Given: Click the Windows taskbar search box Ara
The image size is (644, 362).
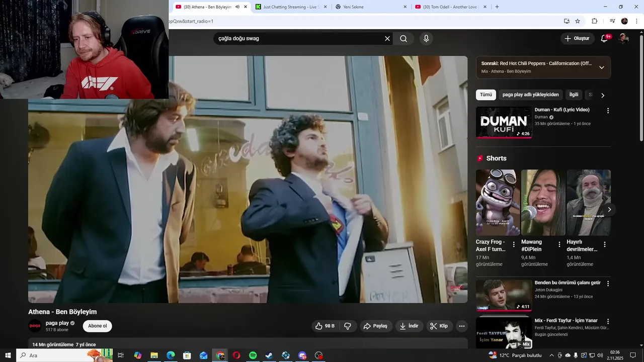Looking at the screenshot, I should (x=64, y=355).
